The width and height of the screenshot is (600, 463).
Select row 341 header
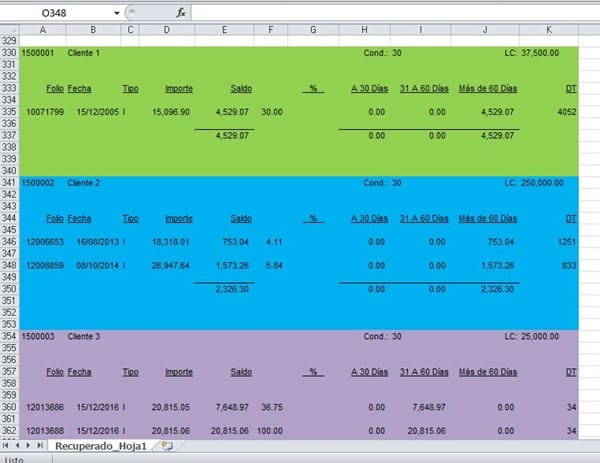[10, 183]
